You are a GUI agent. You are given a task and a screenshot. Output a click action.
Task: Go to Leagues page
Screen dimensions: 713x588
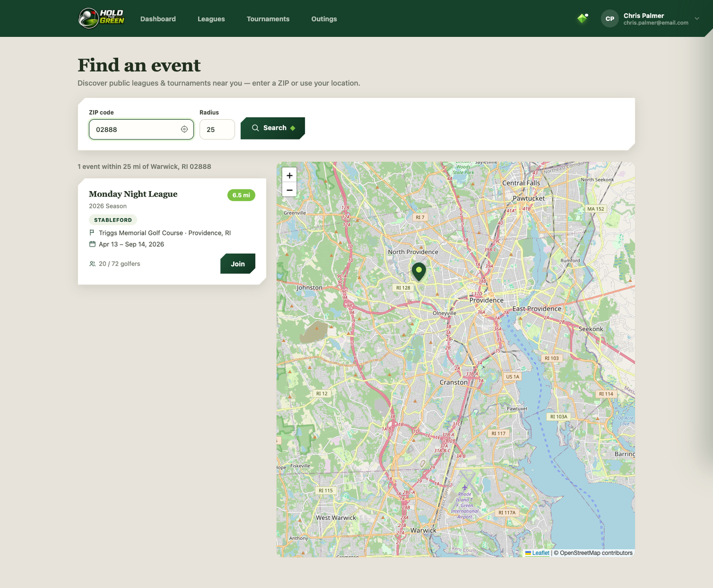[211, 19]
